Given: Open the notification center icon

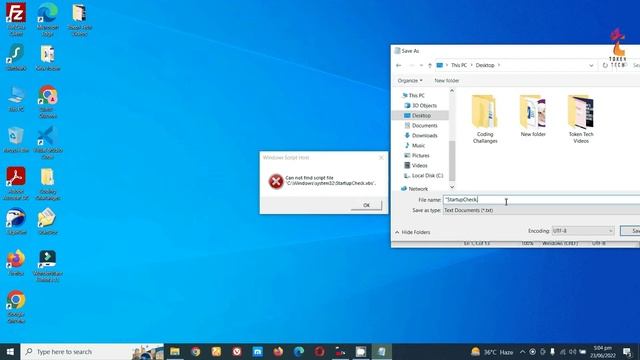Looking at the screenshot, I should [x=627, y=351].
